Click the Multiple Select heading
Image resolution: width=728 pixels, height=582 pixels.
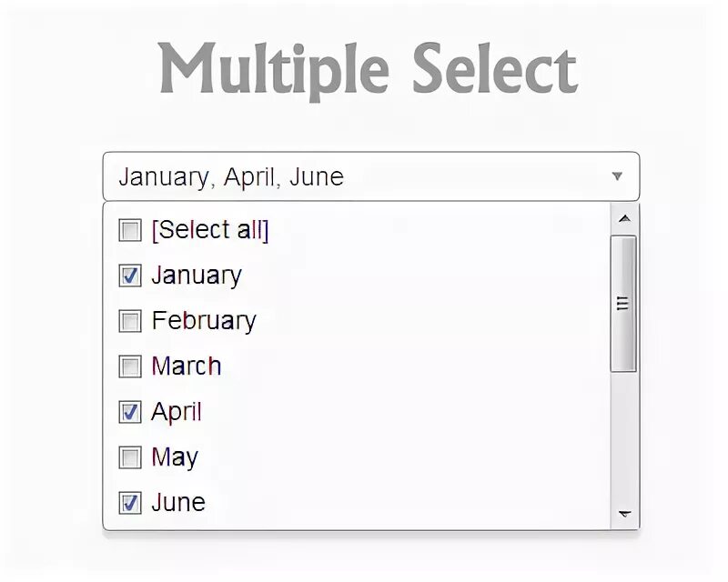(x=368, y=70)
